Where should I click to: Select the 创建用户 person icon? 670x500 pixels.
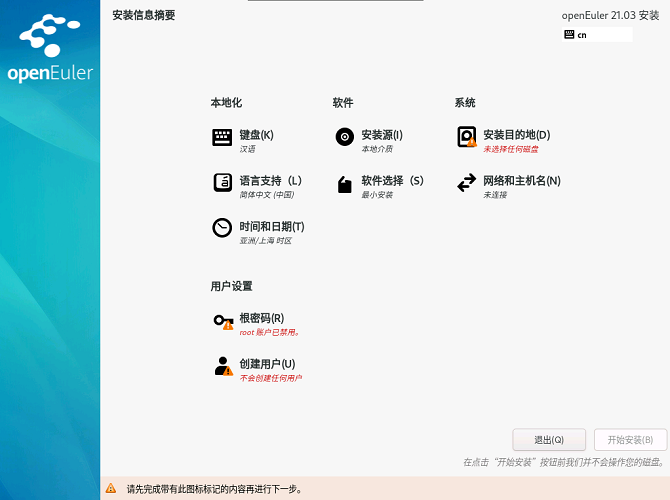[x=223, y=366]
